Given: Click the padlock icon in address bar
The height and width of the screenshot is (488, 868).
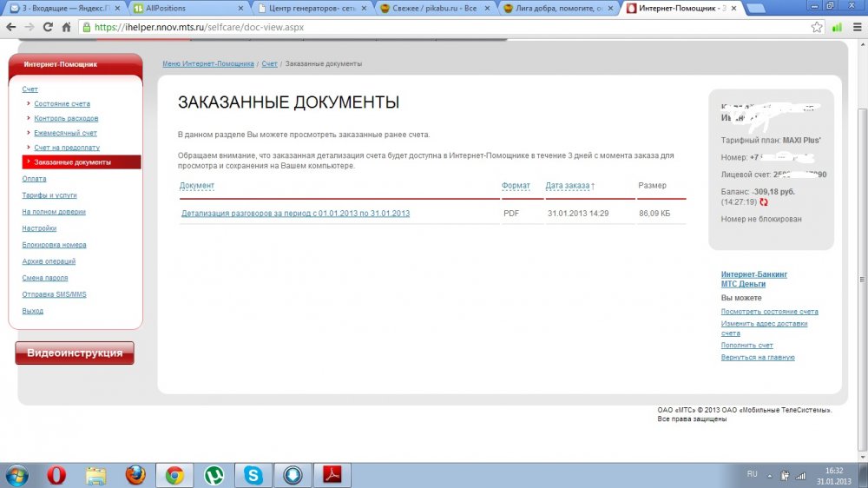Looking at the screenshot, I should (x=86, y=27).
